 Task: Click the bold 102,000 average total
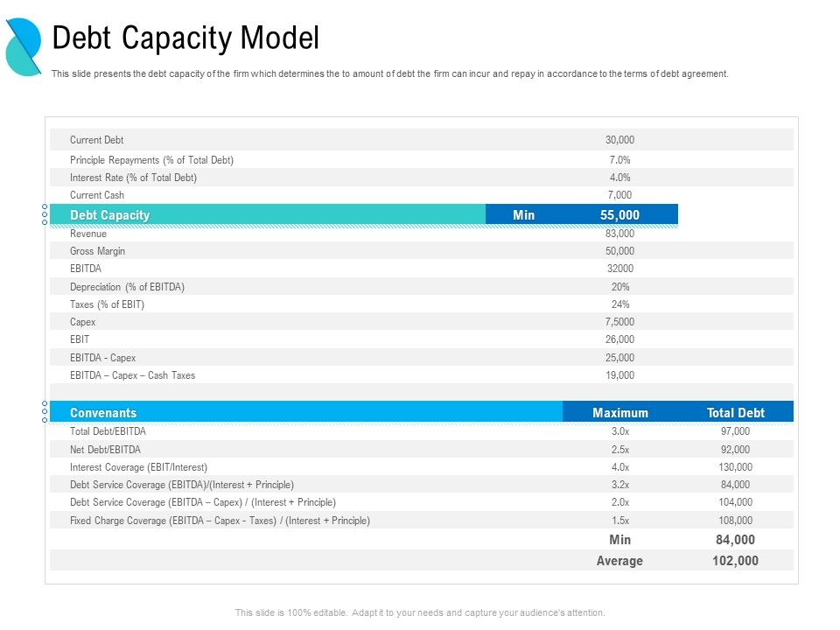pyautogui.click(x=736, y=561)
